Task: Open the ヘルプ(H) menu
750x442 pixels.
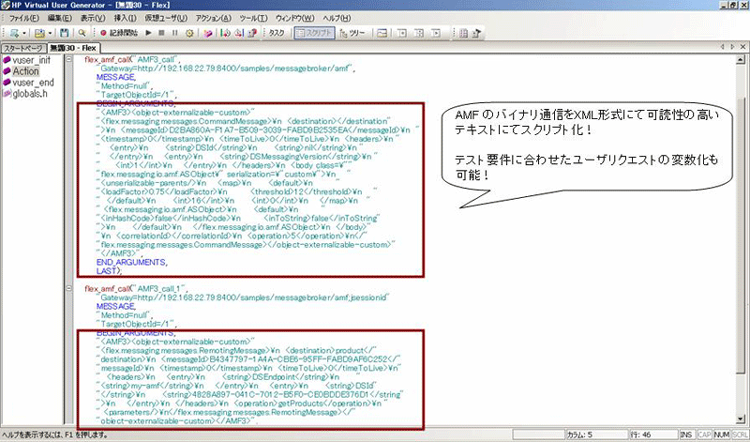Action: (x=336, y=18)
